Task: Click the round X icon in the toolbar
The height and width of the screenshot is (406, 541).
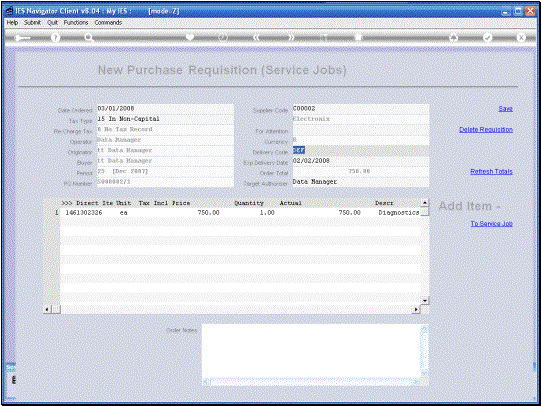Action: click(521, 38)
